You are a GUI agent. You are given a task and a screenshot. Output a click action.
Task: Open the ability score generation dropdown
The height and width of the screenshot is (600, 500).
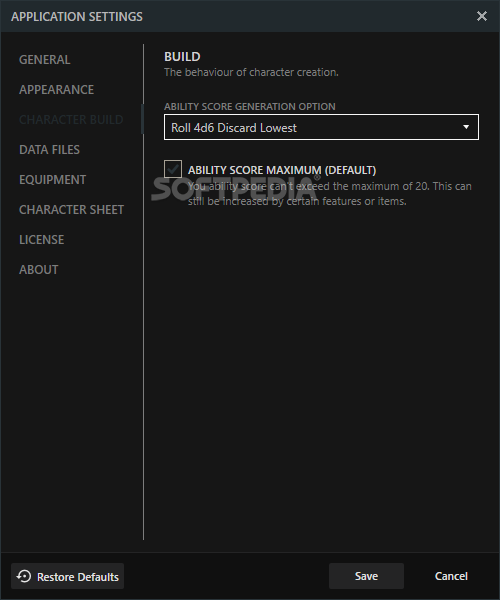321,127
